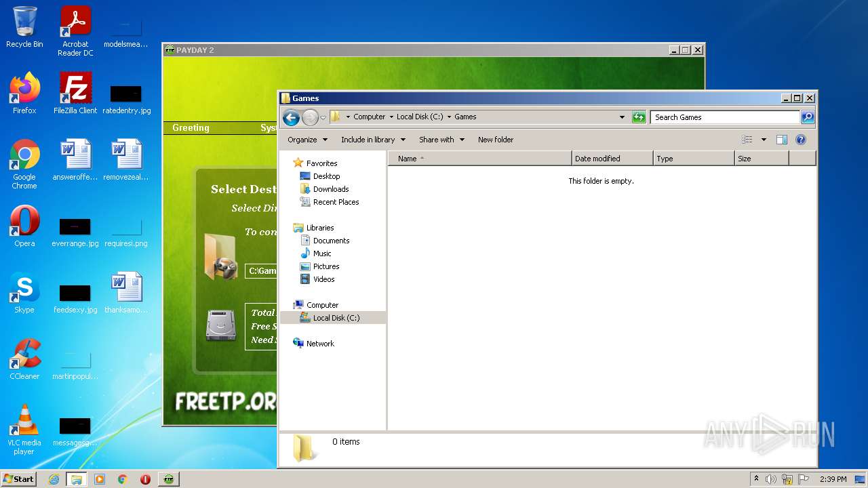Expand the address bar history dropdown
The width and height of the screenshot is (868, 488).
click(622, 117)
